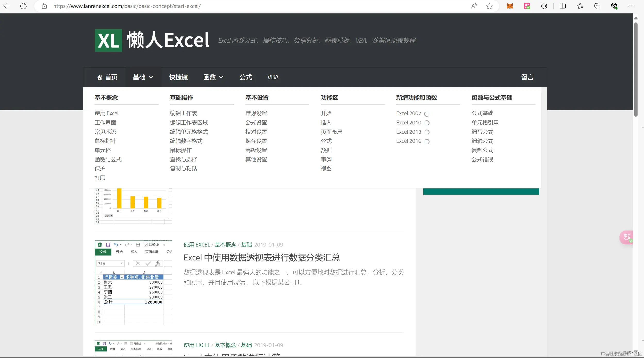Click 懒人Excel site title
Viewport: 644px width, 358px height.
(x=168, y=40)
